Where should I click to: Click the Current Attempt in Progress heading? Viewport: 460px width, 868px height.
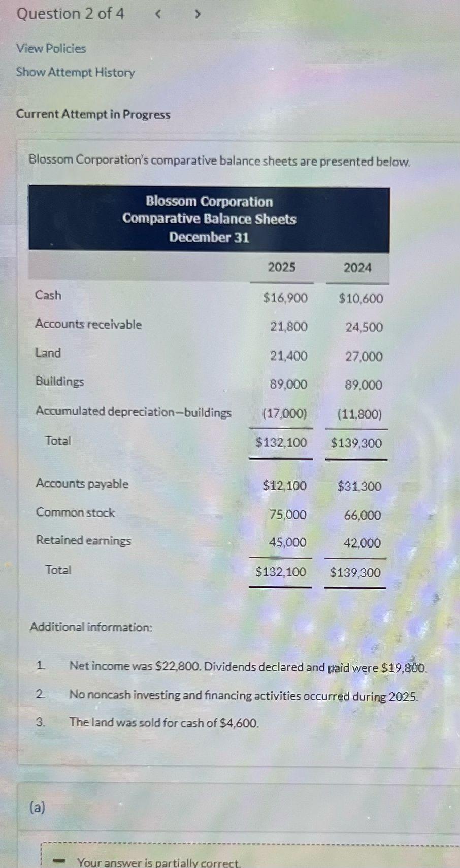tap(93, 114)
